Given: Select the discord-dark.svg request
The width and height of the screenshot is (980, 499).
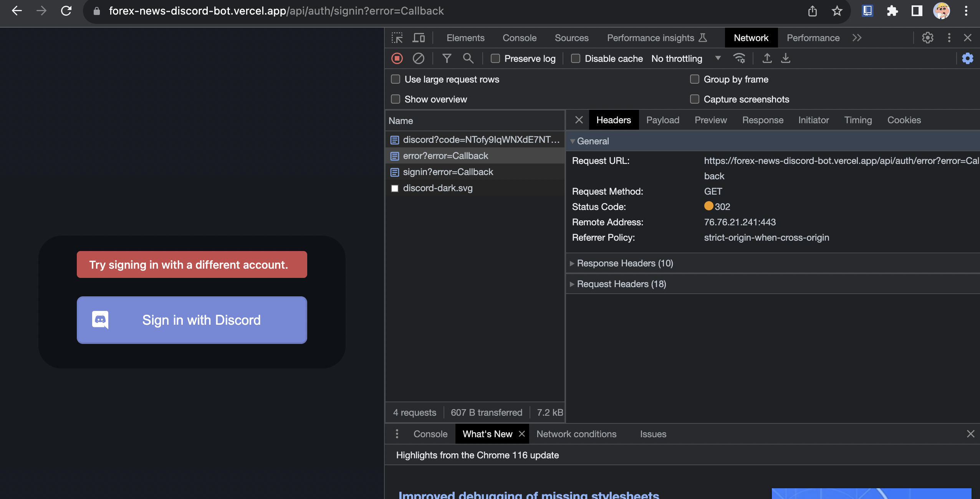Looking at the screenshot, I should pos(438,188).
